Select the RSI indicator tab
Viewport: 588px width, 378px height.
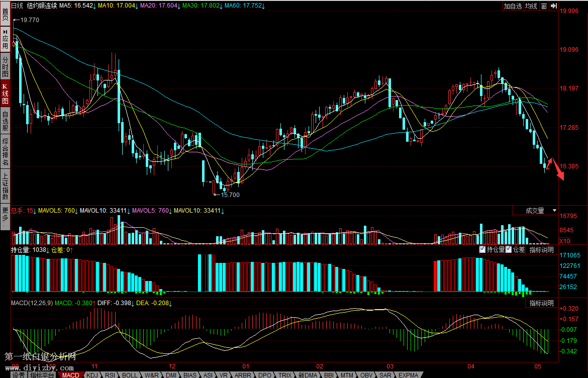pyautogui.click(x=110, y=375)
